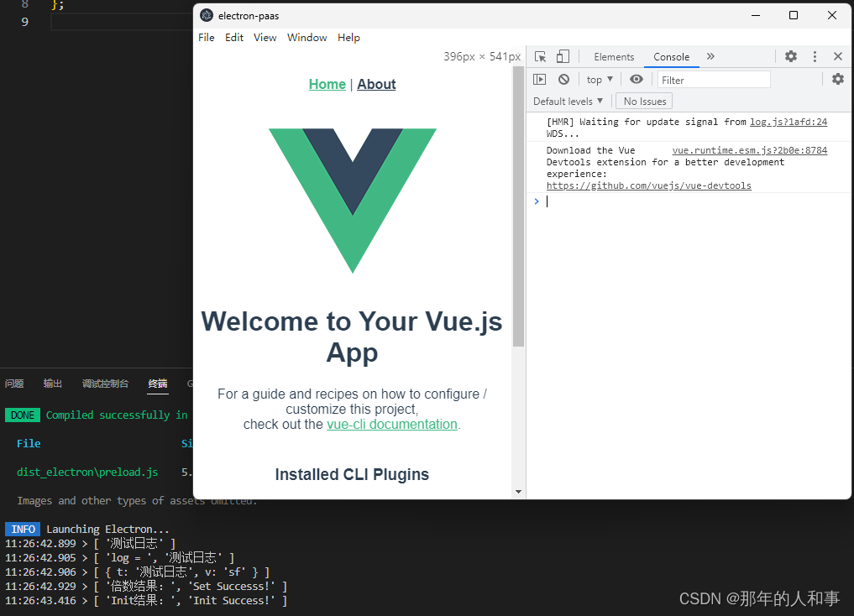Navigate to the About page
Screen dimensions: 854x616
pos(375,84)
